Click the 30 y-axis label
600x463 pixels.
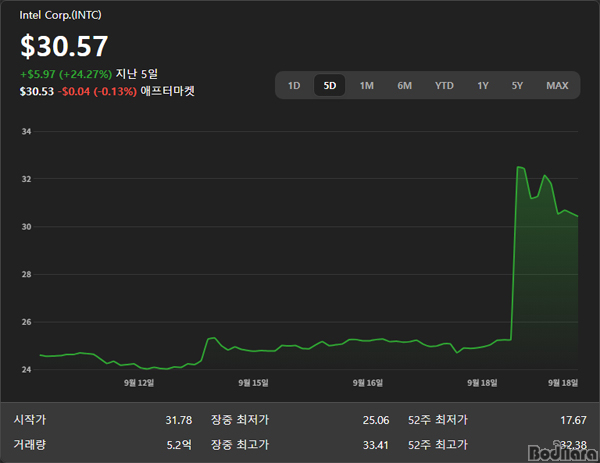[26, 227]
